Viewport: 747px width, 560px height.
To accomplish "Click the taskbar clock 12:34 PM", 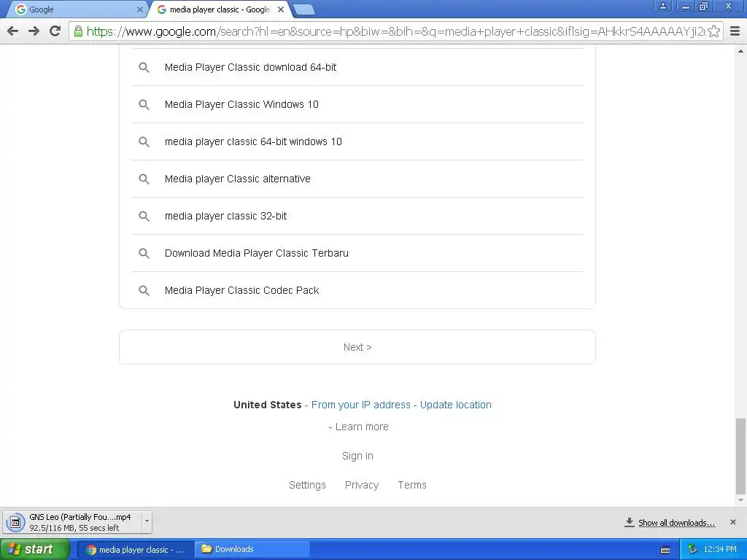I will [720, 550].
